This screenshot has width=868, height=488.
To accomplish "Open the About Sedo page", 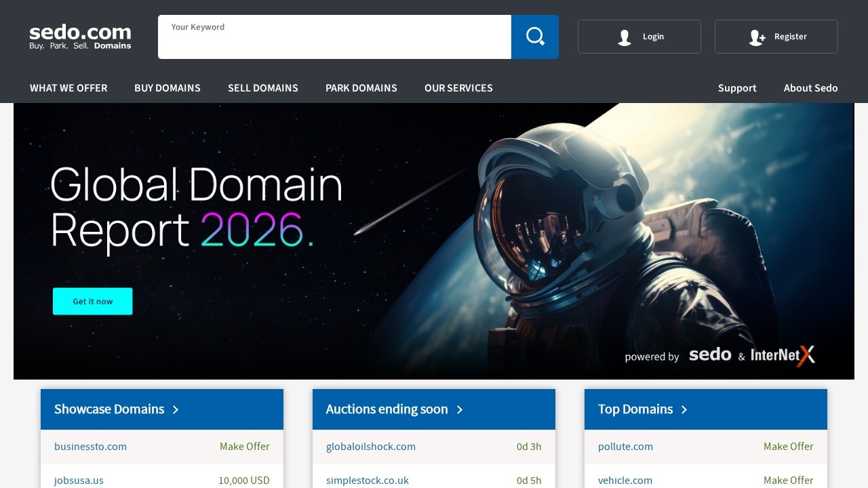I will click(x=811, y=88).
